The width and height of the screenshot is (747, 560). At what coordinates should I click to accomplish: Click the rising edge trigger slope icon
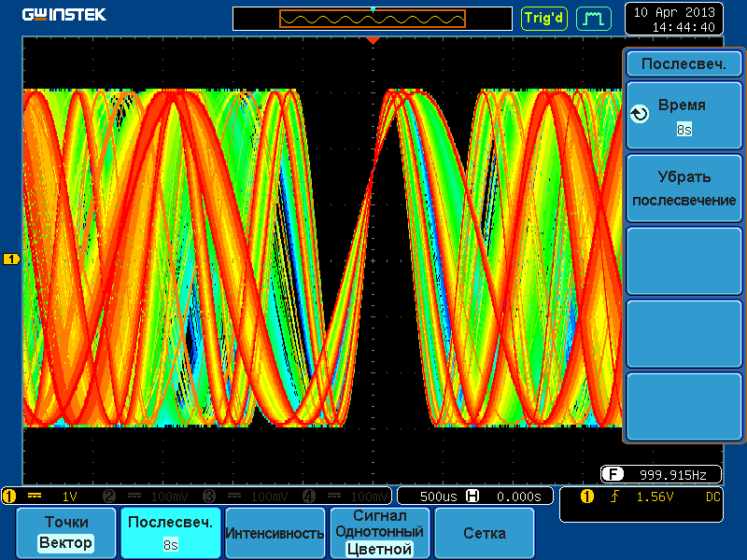point(614,497)
